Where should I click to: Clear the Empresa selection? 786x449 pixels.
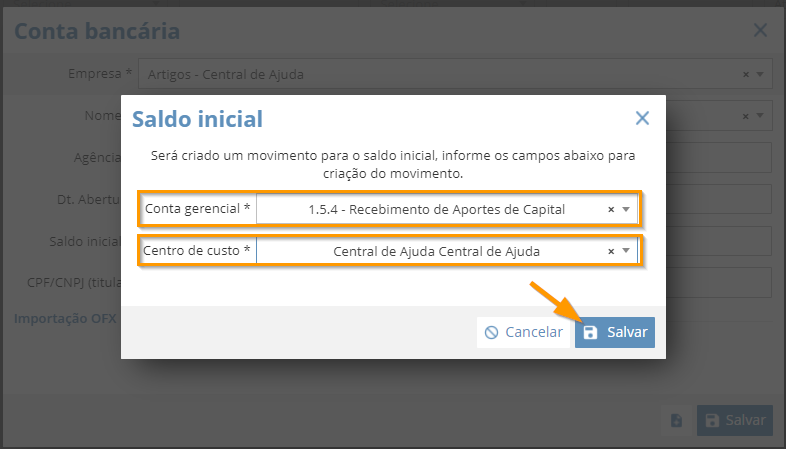746,74
